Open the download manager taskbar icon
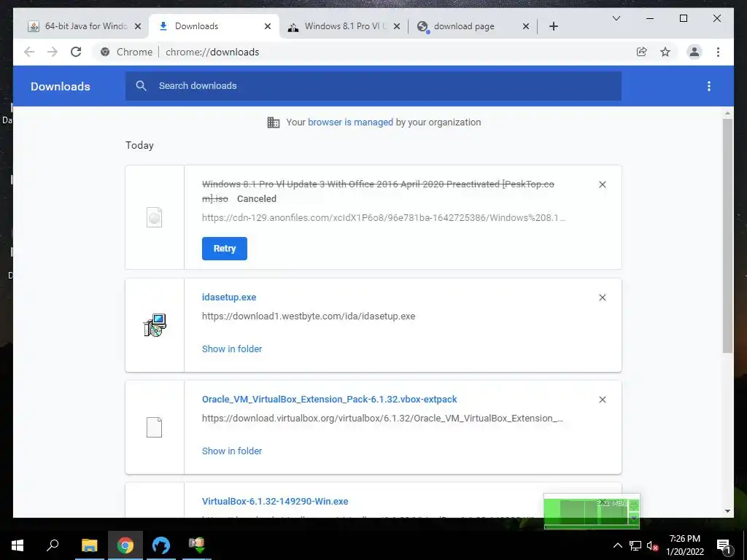Viewport: 747px width, 560px height. [x=196, y=545]
